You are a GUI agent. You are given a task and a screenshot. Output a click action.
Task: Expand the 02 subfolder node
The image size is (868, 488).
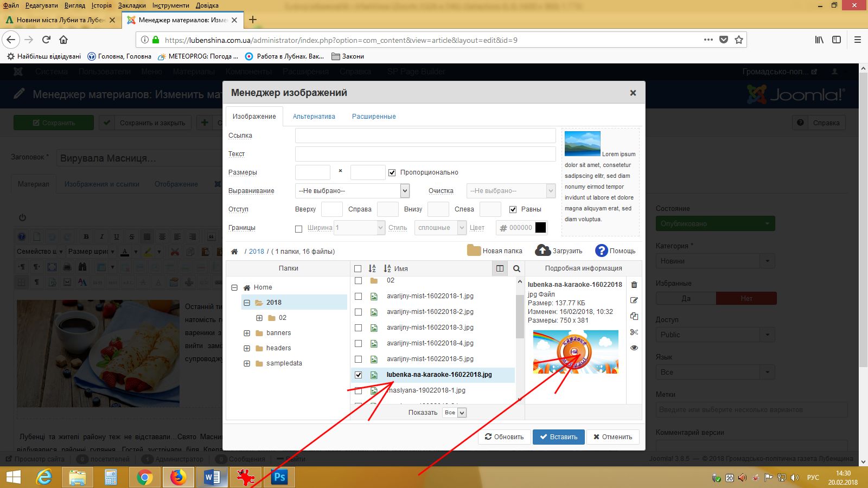[259, 318]
